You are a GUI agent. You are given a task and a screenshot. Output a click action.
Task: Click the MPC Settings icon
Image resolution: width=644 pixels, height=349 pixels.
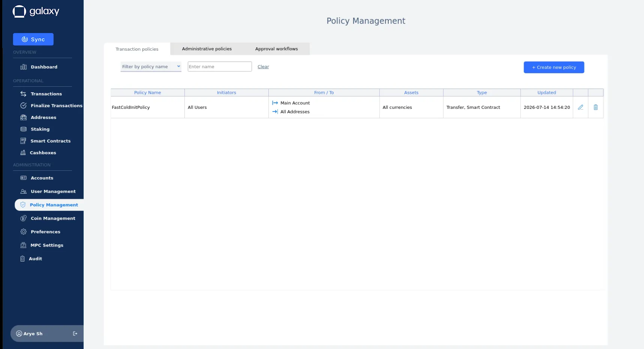(23, 245)
